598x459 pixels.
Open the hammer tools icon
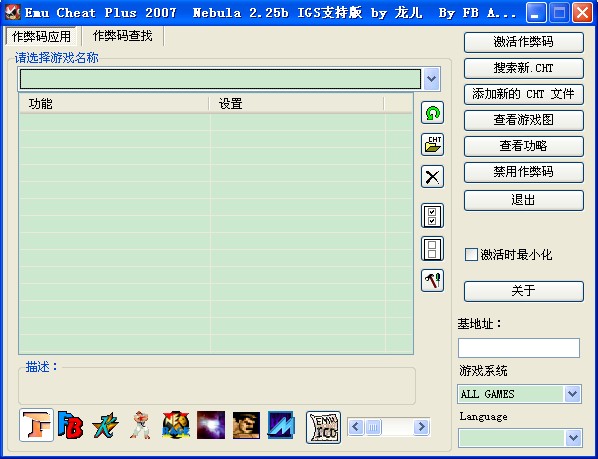(432, 281)
